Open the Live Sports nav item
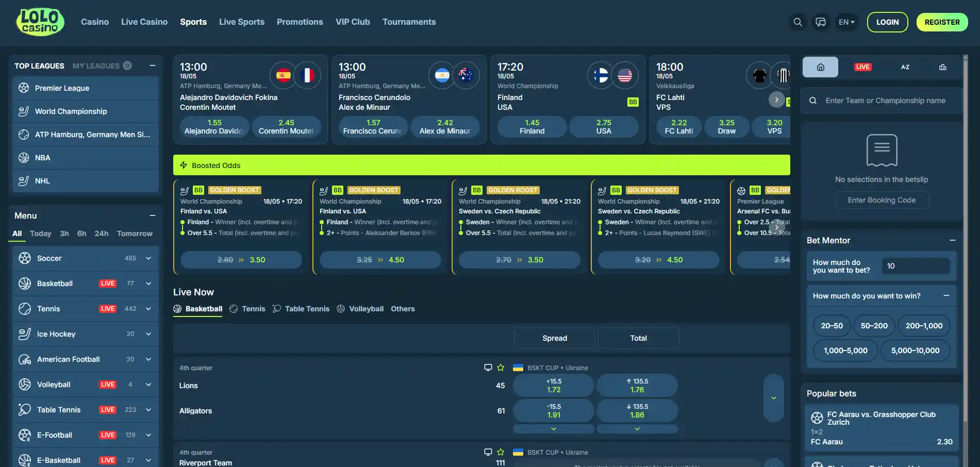 (242, 22)
